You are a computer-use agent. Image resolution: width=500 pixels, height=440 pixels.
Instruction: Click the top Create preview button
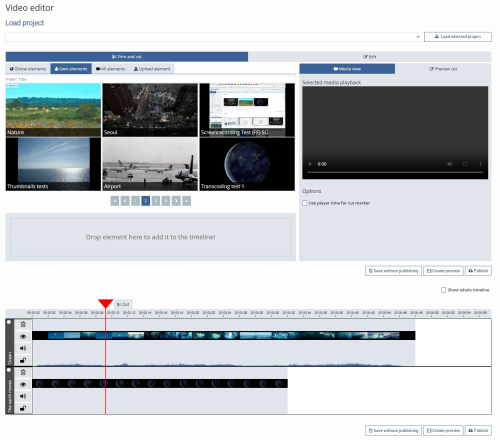pyautogui.click(x=443, y=271)
